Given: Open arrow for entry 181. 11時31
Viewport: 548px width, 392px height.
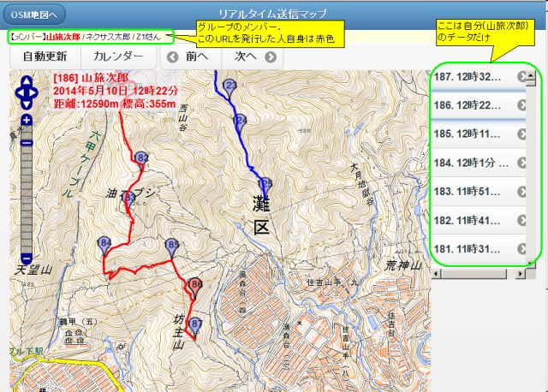Looking at the screenshot, I should point(522,248).
